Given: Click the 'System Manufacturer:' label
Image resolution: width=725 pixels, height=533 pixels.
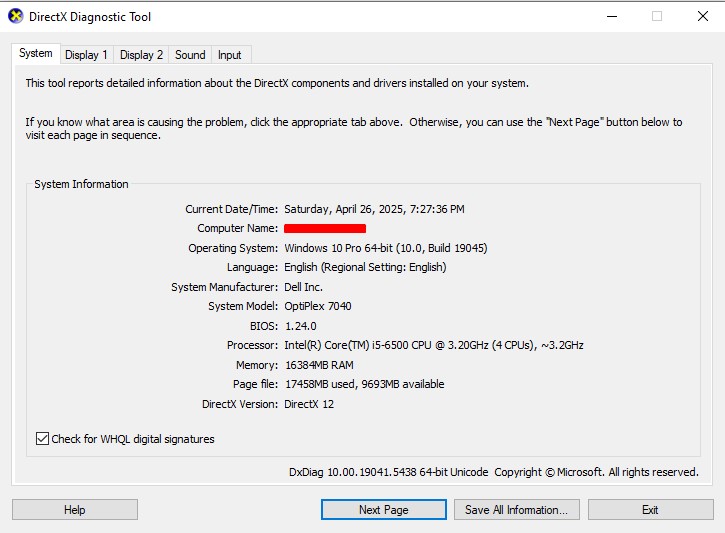Looking at the screenshot, I should (x=225, y=287).
